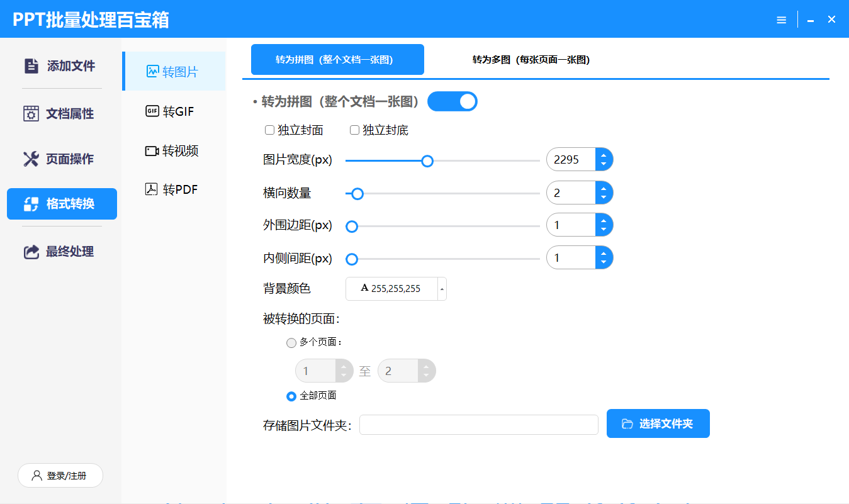849x504 pixels.
Task: Switch to 转为多图（每张页面一张图）tab
Action: (531, 60)
